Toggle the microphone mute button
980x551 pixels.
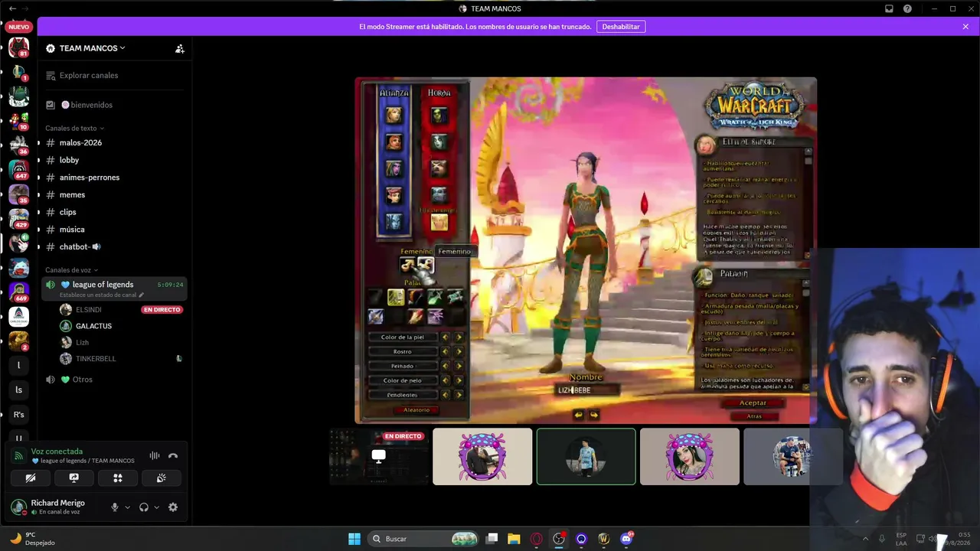[115, 507]
